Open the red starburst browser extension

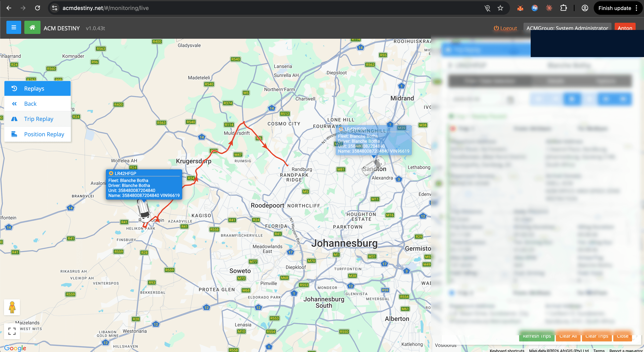click(549, 8)
